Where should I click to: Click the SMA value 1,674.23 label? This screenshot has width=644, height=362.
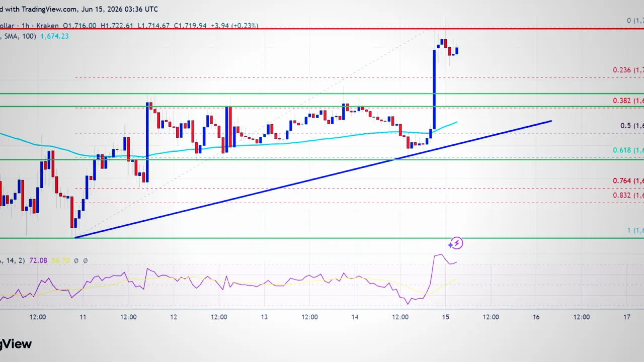55,36
